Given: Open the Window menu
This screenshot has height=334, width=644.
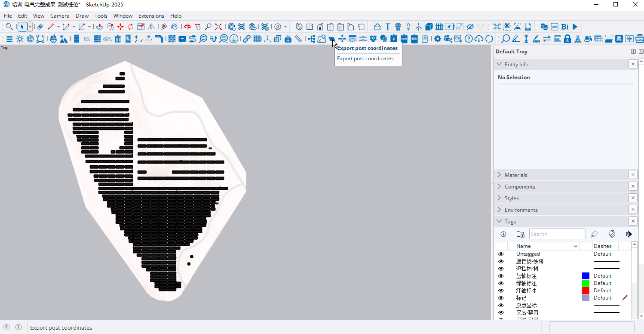Looking at the screenshot, I should click(x=123, y=15).
